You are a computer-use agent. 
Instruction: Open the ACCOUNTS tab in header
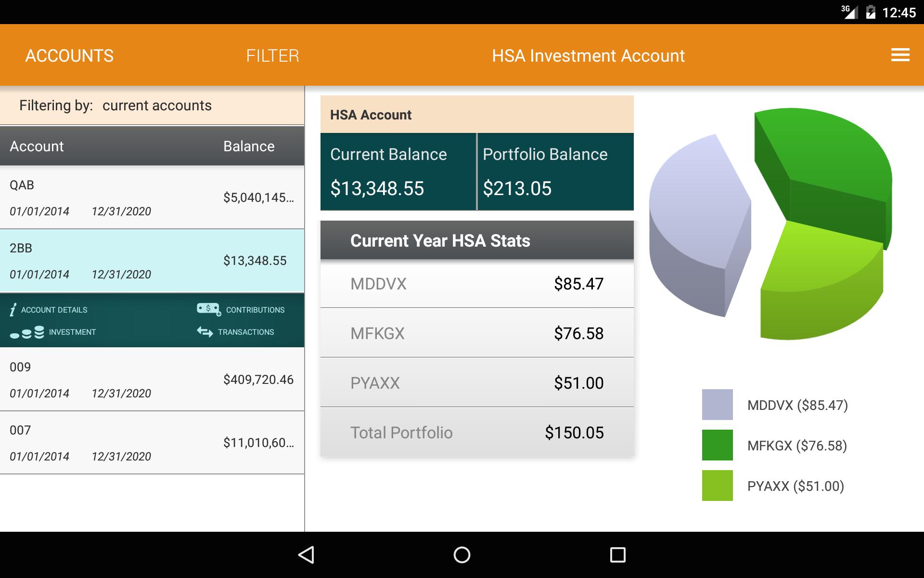pos(69,55)
